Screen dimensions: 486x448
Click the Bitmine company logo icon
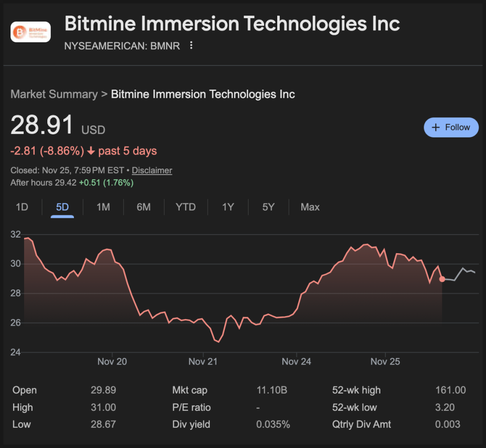coord(31,32)
